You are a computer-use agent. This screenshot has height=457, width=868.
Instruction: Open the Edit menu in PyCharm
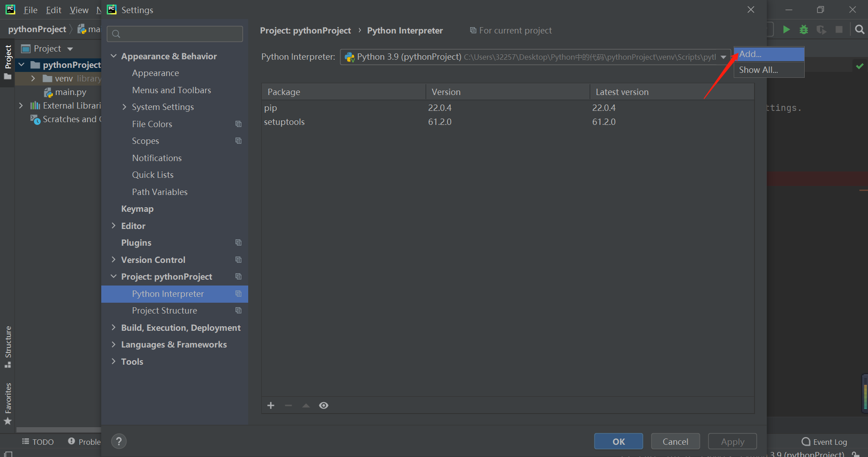coord(53,10)
